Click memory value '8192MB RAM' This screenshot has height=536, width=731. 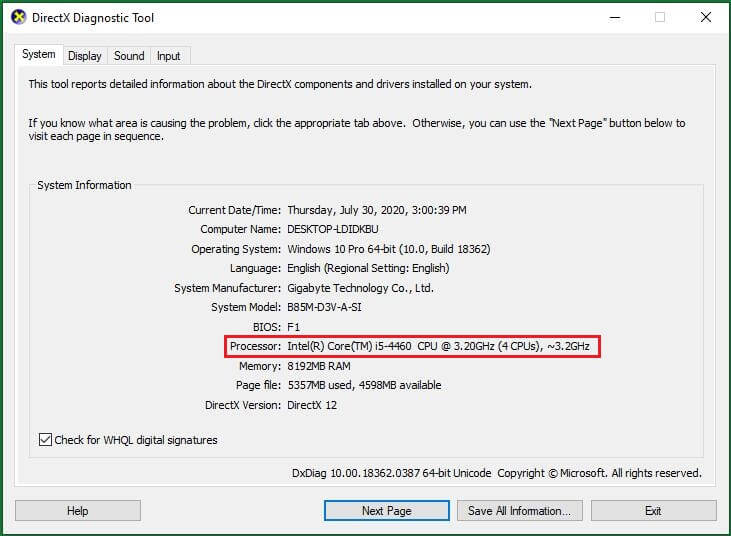[319, 366]
